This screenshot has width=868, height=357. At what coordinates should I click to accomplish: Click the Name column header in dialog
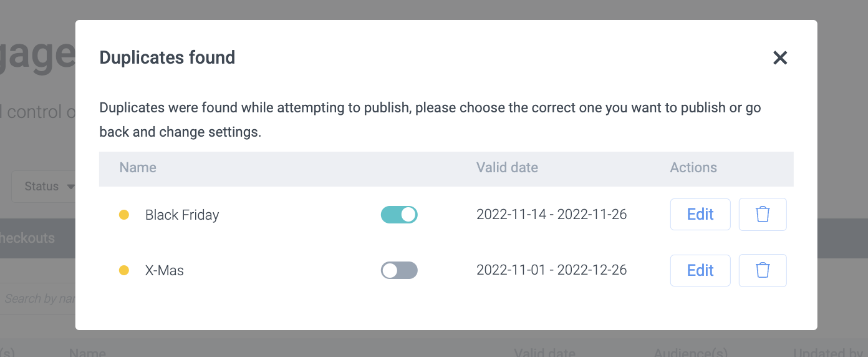(138, 167)
